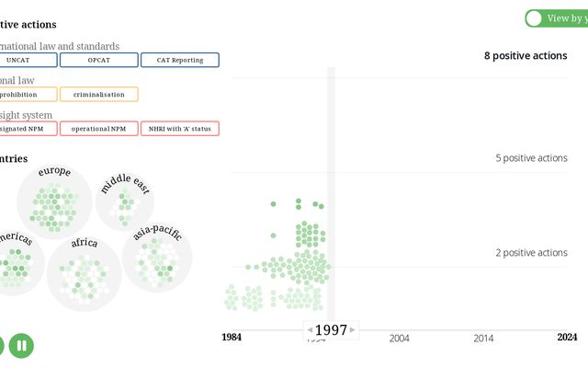Select the africa region bubble

click(84, 274)
